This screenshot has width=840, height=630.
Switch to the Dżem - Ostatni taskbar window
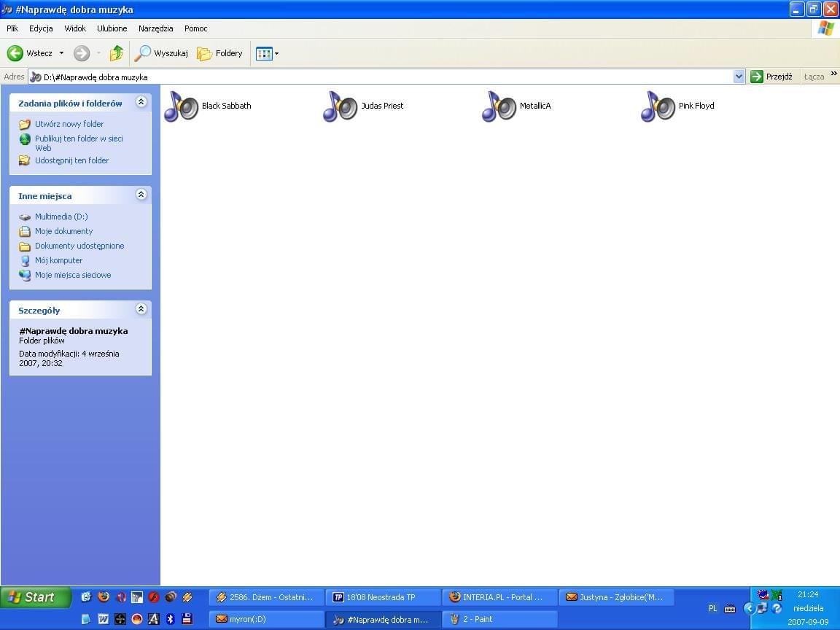266,596
